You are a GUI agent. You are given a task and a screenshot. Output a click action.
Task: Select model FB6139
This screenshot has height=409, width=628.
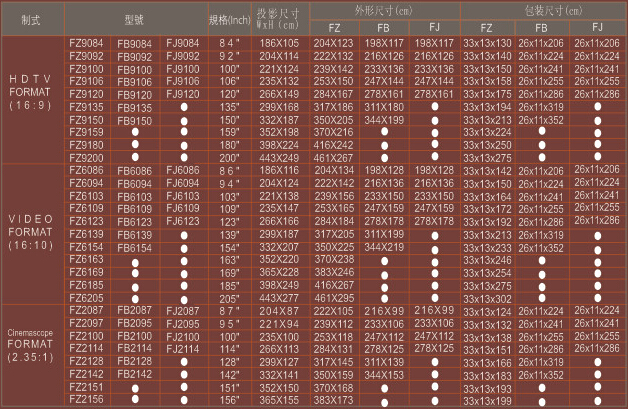click(135, 235)
